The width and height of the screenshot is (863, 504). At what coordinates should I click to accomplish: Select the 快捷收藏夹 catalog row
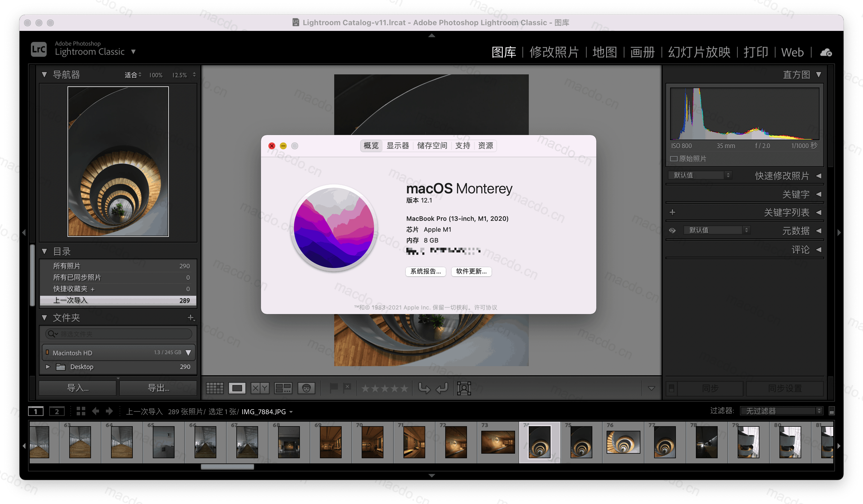pos(118,289)
